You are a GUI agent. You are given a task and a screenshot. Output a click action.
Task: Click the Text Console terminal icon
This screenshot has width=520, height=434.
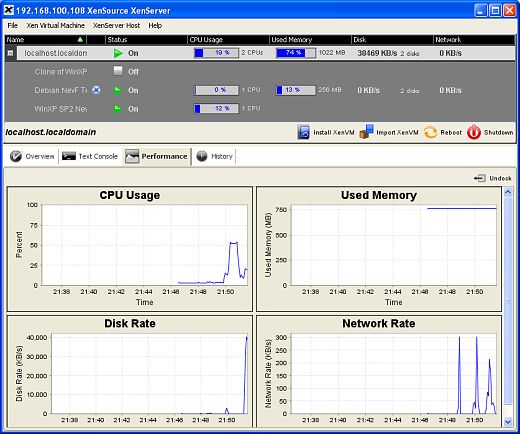(x=69, y=156)
